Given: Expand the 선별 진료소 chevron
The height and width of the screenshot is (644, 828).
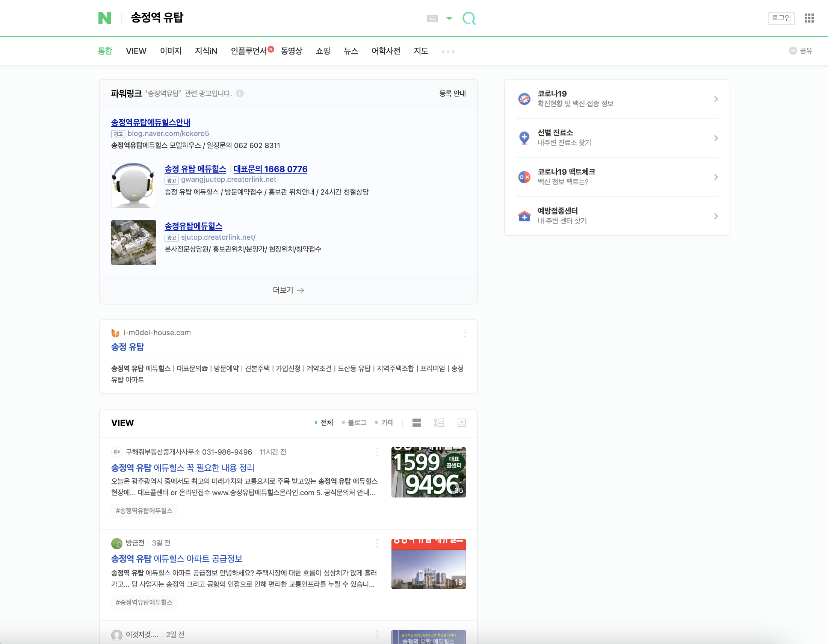Looking at the screenshot, I should [716, 138].
